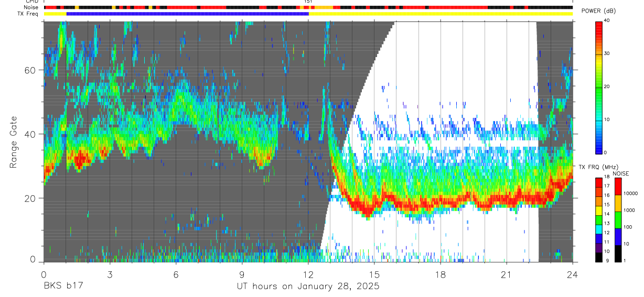Screen dimensions: 644x297
Task: Click the '151' CPID value at top
Action: pos(308,2)
